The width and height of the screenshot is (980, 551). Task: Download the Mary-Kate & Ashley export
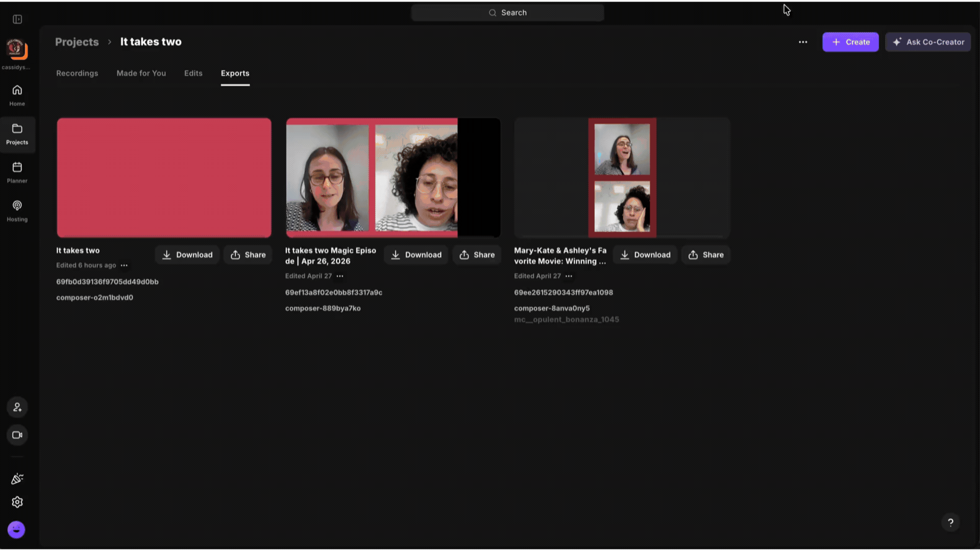645,255
